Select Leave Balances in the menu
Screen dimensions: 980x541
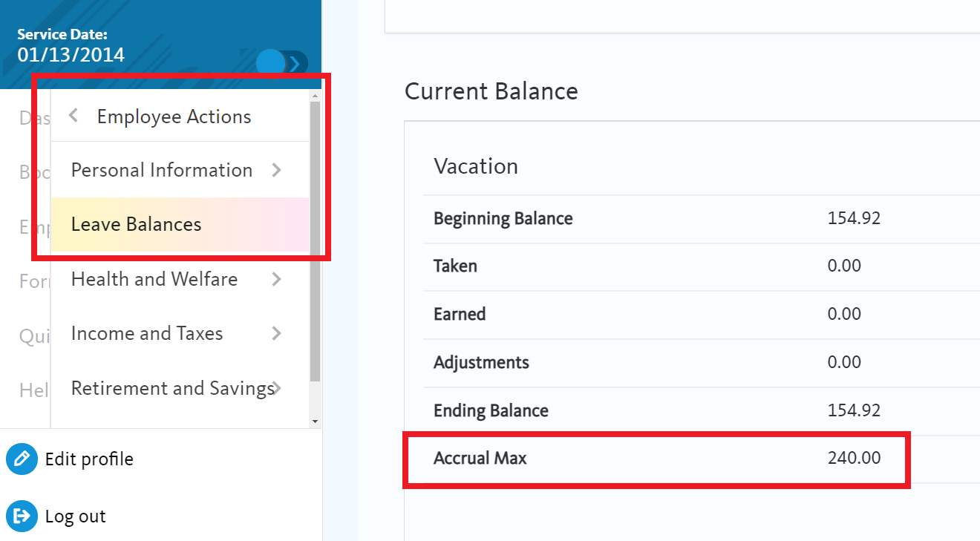137,224
